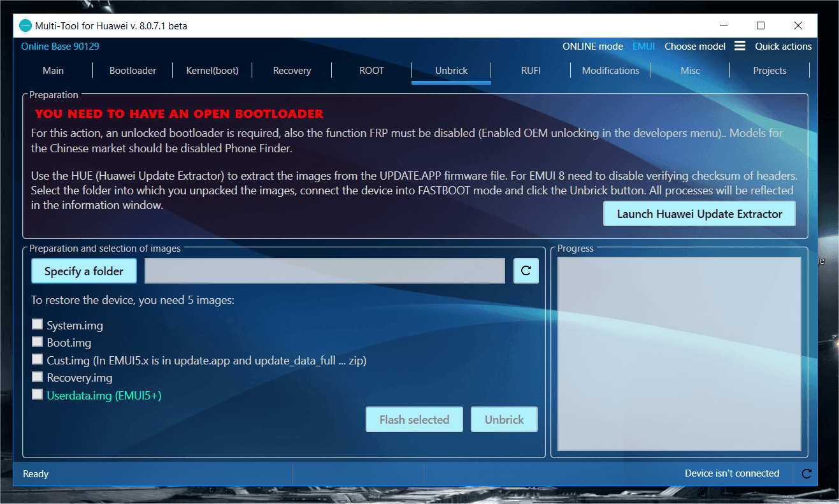The width and height of the screenshot is (839, 504).
Task: Open Quick actions
Action: (784, 47)
